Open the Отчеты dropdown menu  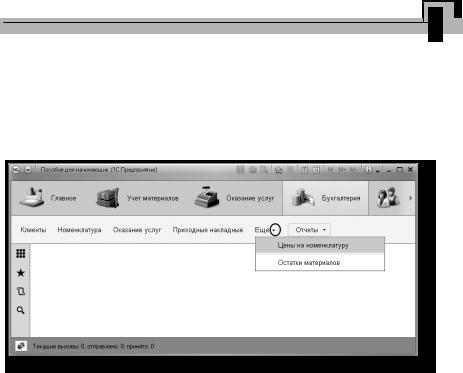[310, 230]
